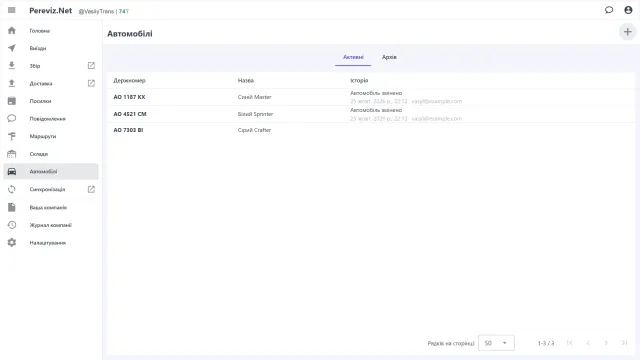Viewport: 640px width, 360px height.
Task: Click the Держномер column header
Action: pos(129,80)
